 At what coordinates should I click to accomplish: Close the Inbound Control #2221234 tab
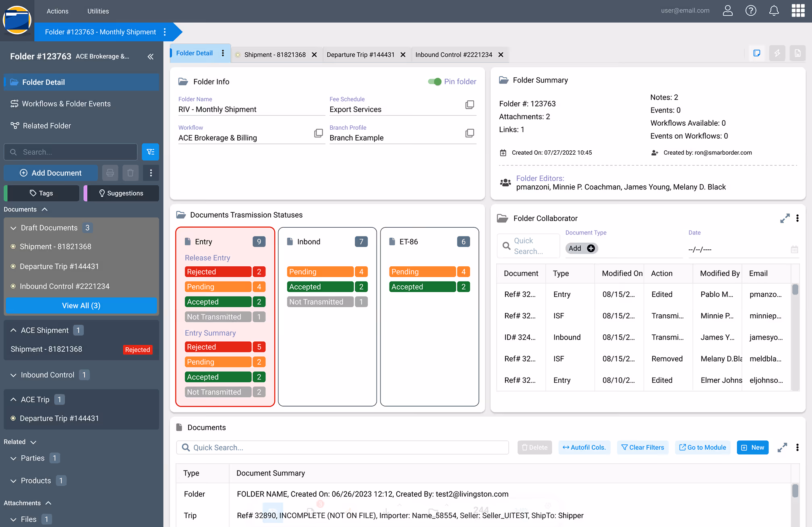[x=501, y=55]
